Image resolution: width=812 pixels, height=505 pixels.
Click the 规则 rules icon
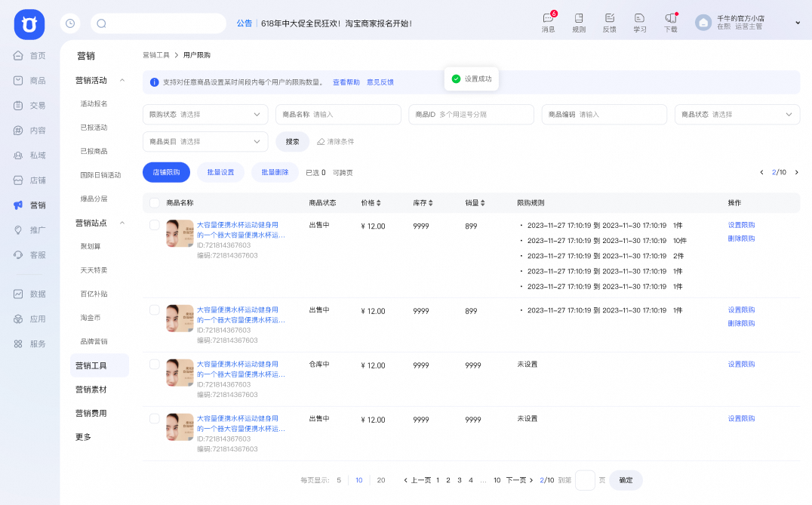(x=579, y=18)
